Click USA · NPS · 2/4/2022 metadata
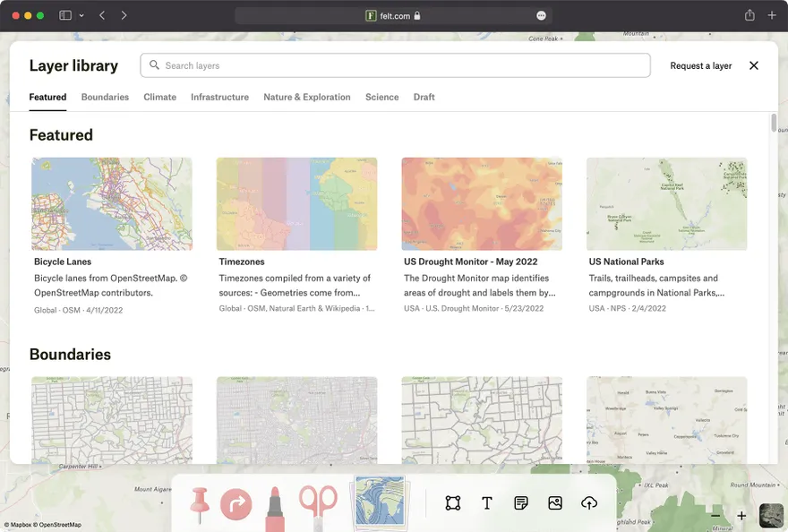Image resolution: width=788 pixels, height=532 pixels. click(627, 308)
